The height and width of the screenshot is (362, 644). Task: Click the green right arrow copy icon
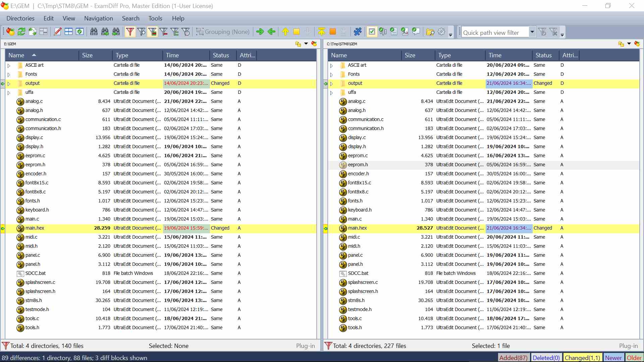tap(260, 32)
